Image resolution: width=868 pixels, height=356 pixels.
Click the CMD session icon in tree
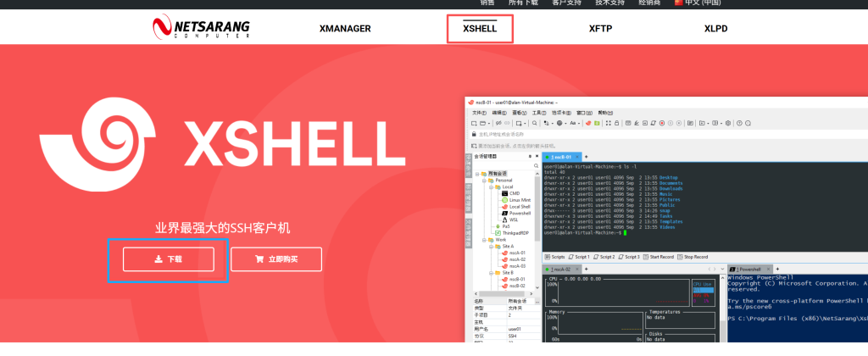[x=503, y=193]
